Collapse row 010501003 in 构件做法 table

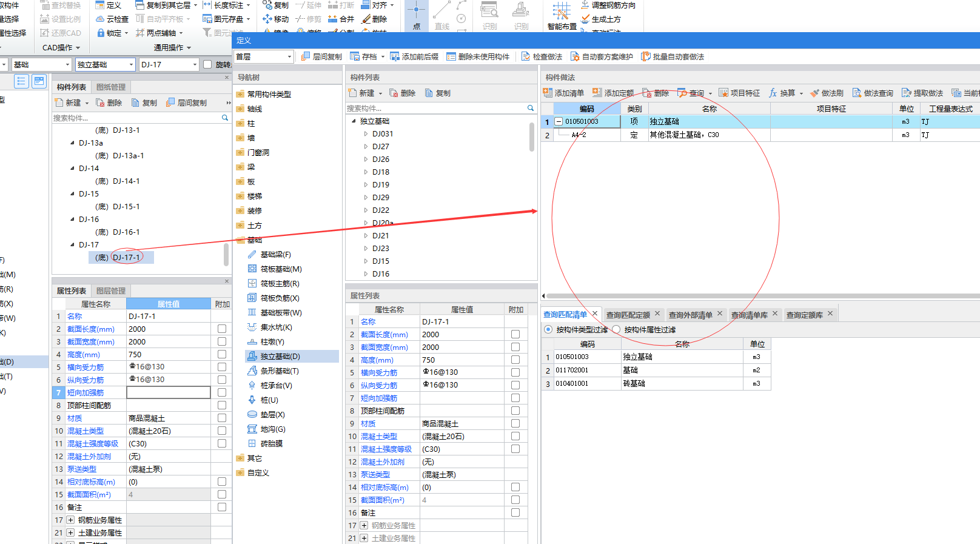(559, 121)
